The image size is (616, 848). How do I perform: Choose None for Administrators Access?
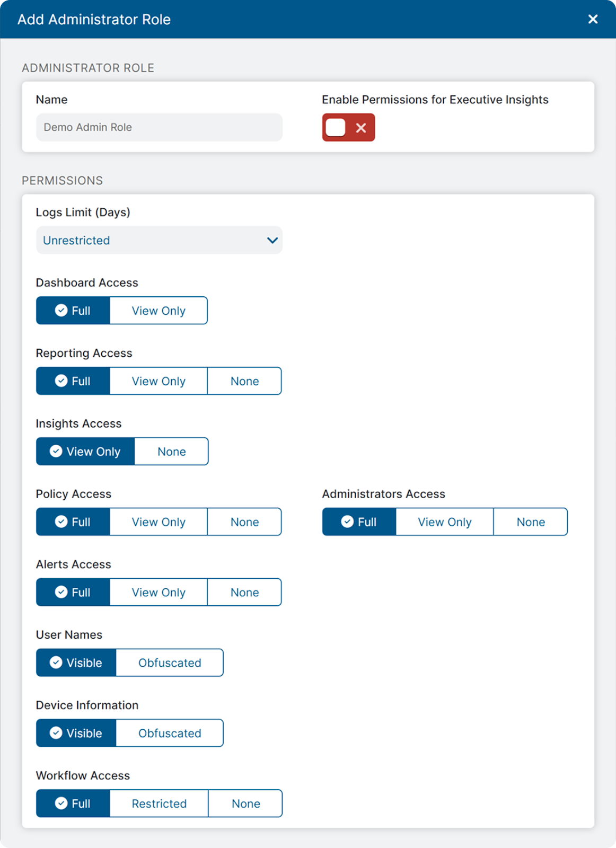531,523
